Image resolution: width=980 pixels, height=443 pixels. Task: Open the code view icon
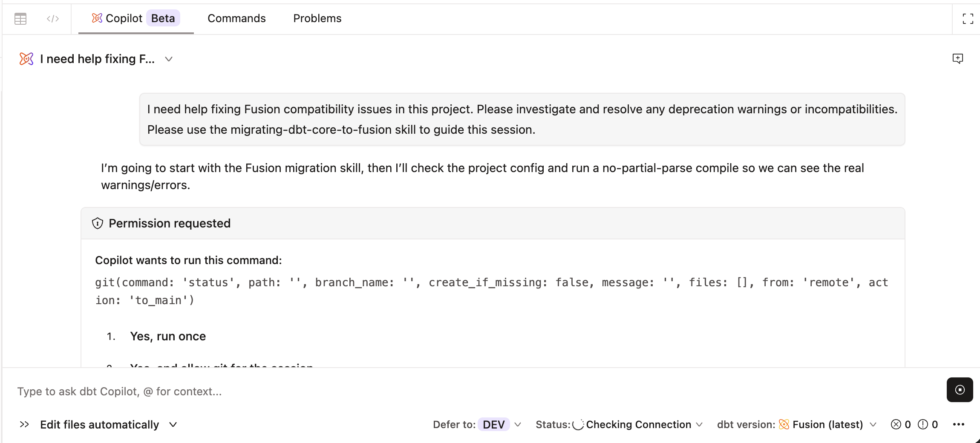[53, 19]
